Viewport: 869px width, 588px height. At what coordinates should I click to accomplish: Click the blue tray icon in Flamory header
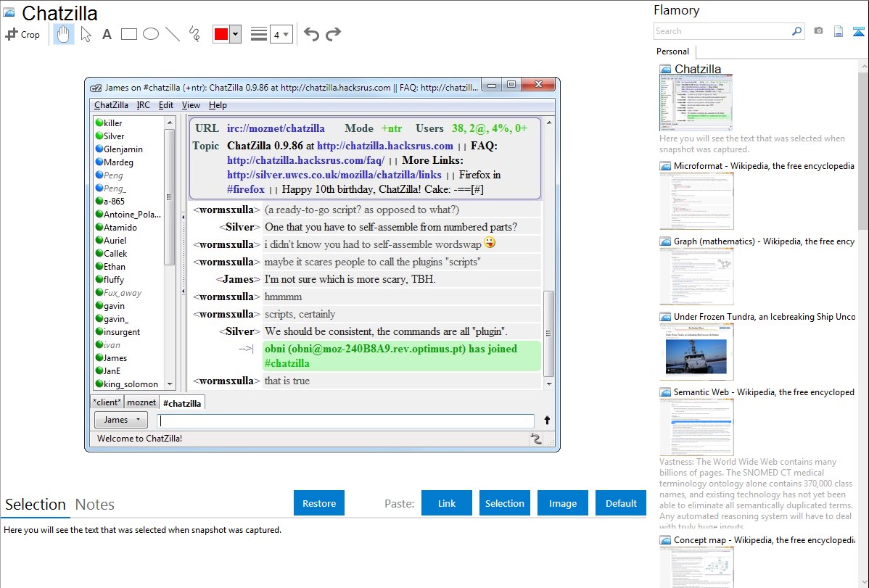858,31
